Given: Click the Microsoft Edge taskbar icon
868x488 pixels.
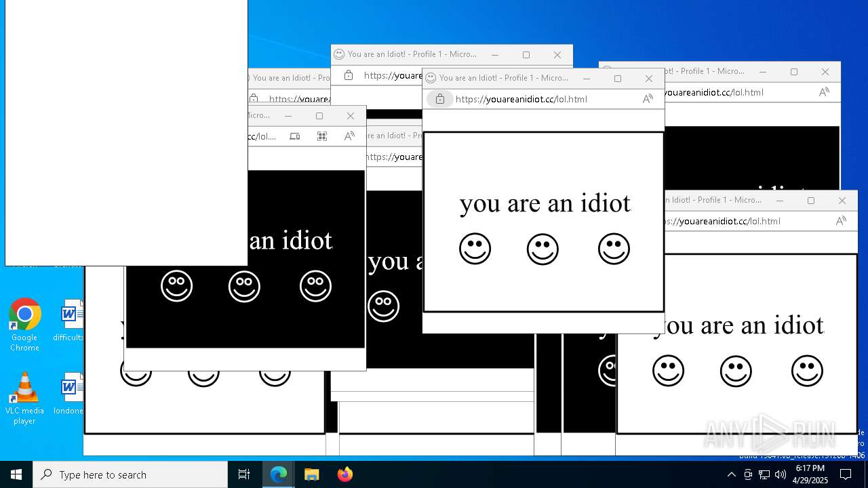Looking at the screenshot, I should (279, 474).
